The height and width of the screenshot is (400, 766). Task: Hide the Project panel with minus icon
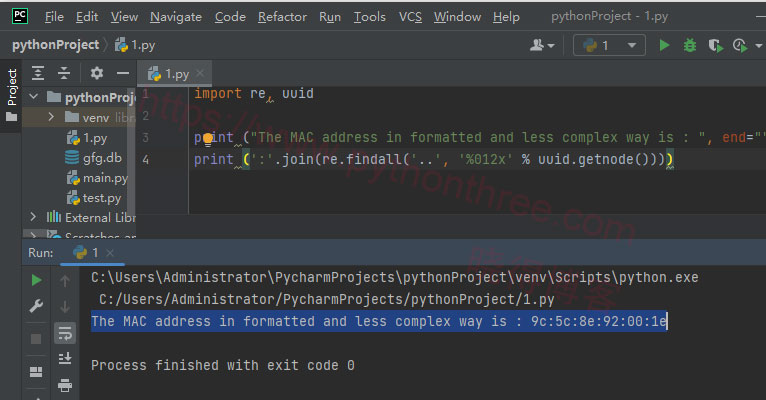click(123, 73)
